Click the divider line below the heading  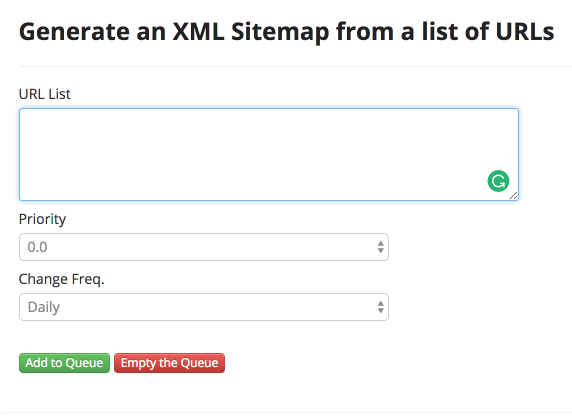pyautogui.click(x=295, y=66)
